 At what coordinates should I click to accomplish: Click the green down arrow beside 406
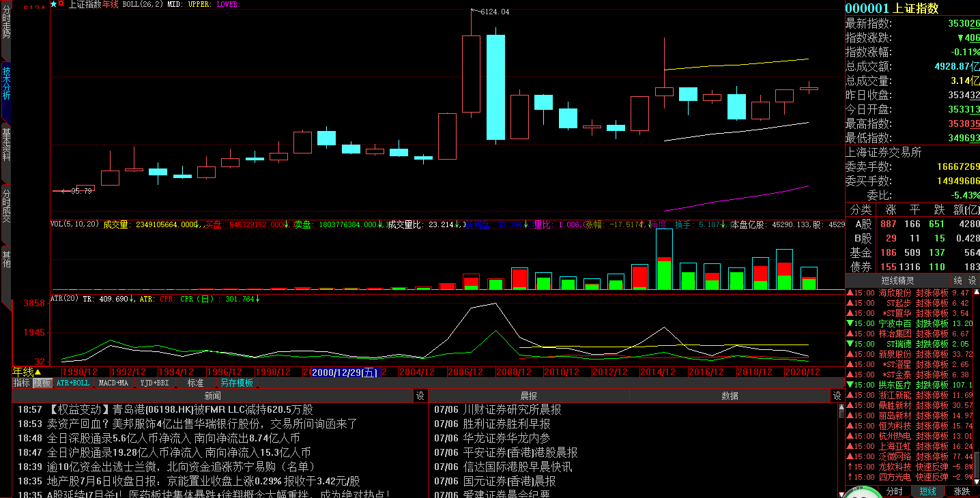960,38
